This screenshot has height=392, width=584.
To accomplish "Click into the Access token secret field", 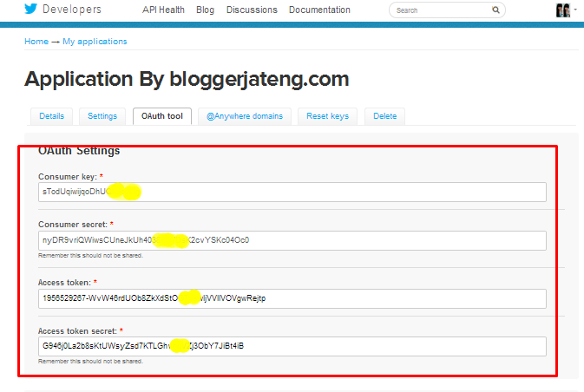I will (x=292, y=346).
